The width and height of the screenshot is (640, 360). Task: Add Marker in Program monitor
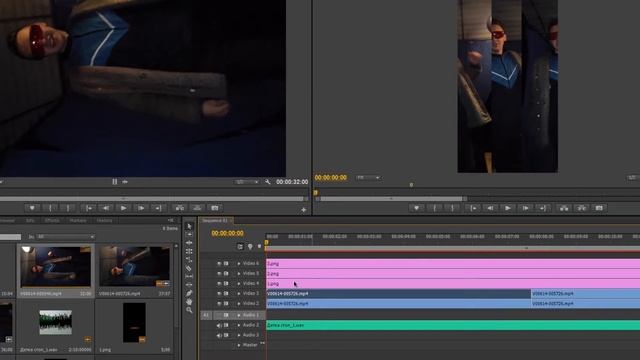[x=416, y=208]
